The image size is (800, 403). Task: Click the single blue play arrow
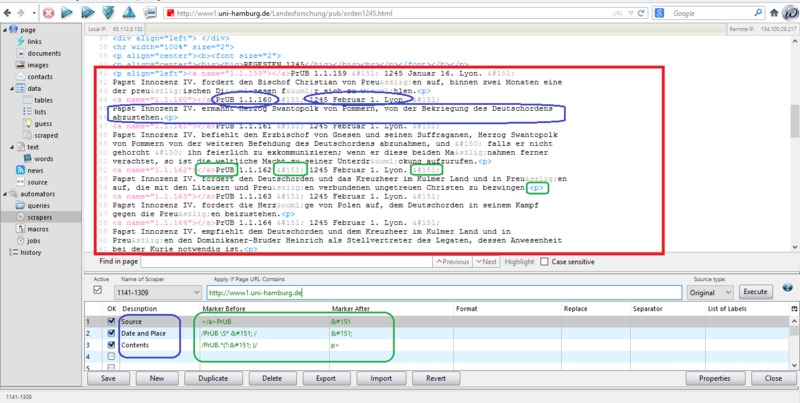click(x=67, y=13)
